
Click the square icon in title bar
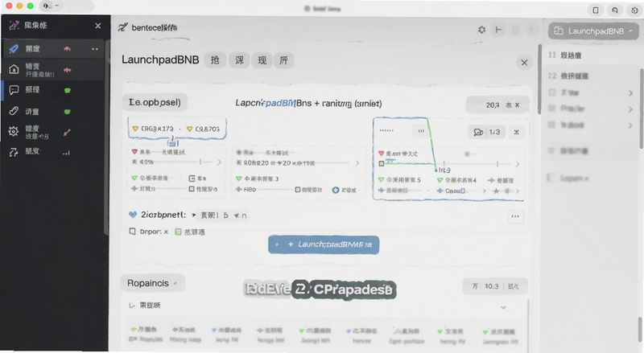click(x=596, y=10)
